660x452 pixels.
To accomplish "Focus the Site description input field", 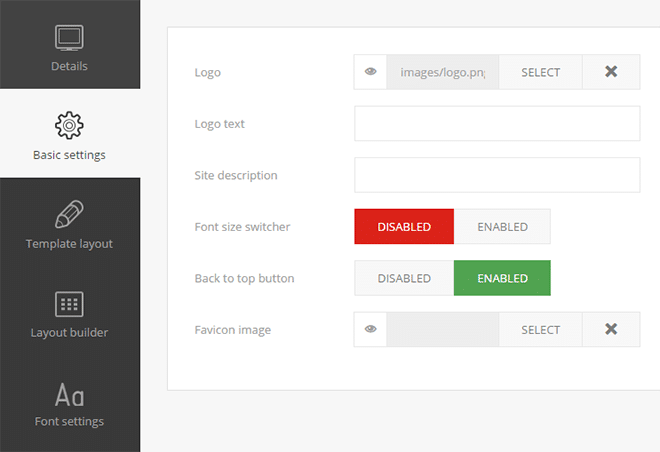I will click(497, 175).
